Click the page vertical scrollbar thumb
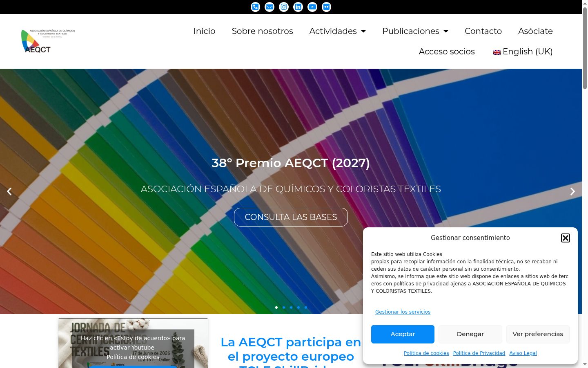The width and height of the screenshot is (588, 368). pos(585,48)
